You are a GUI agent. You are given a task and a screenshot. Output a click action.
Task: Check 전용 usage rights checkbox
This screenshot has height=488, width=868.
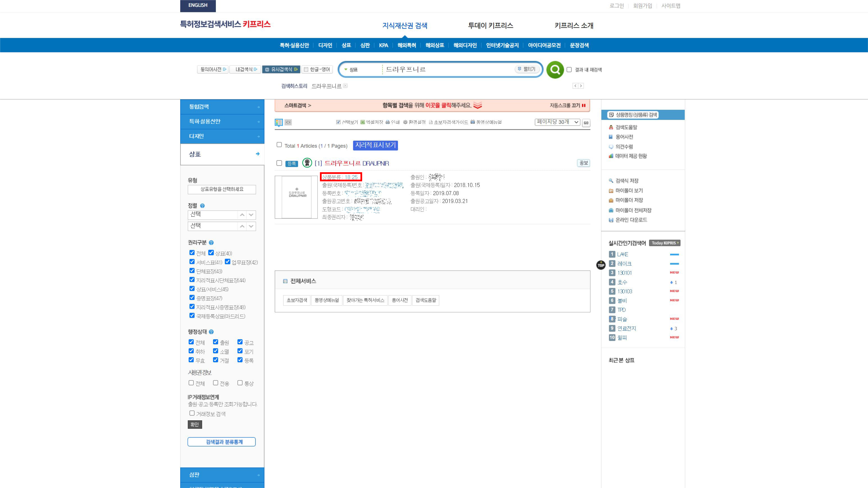[215, 383]
